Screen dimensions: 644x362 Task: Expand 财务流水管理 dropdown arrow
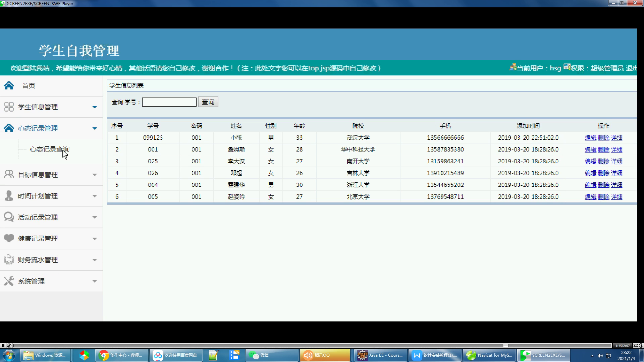(x=95, y=260)
